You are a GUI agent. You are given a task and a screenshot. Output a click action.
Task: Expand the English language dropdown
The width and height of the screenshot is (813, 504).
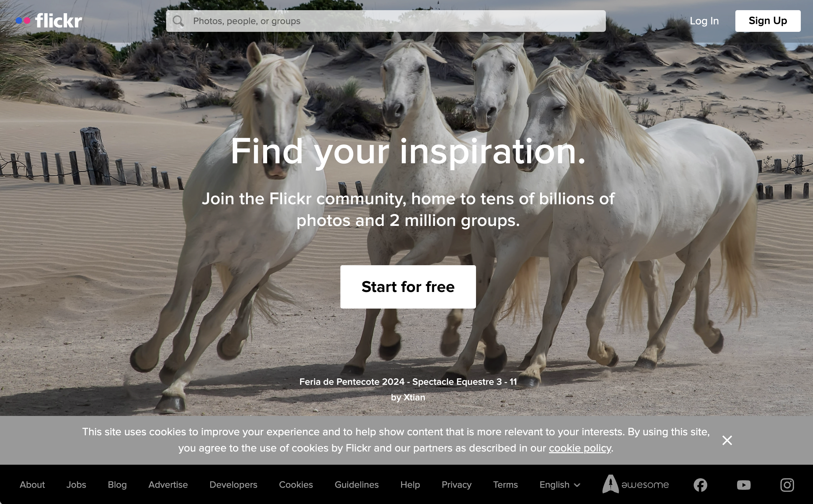[560, 485]
